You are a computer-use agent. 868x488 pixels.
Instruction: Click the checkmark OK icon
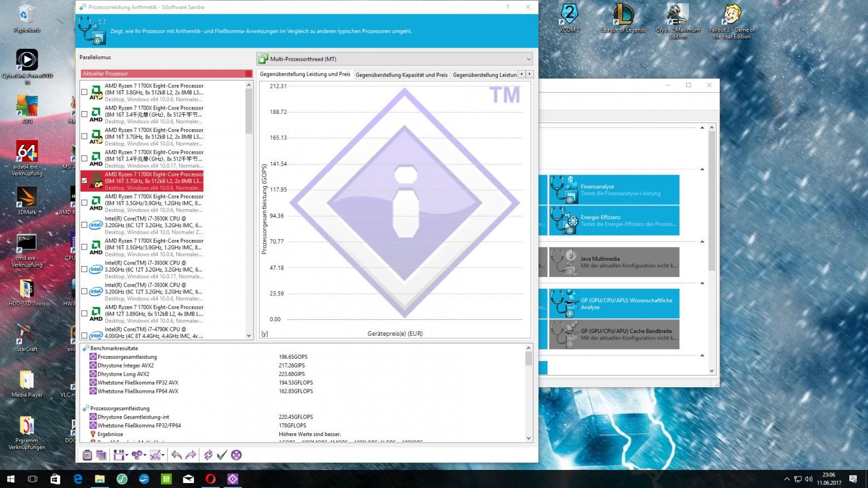[x=222, y=455]
